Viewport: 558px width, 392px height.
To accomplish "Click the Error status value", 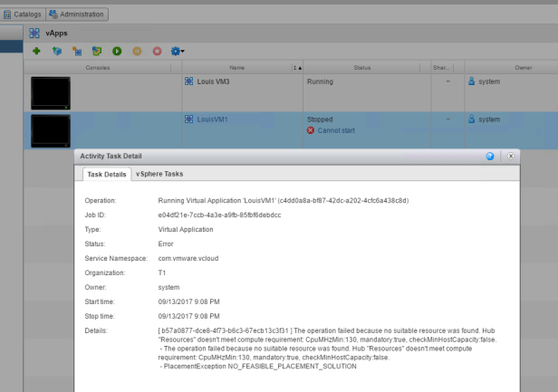I will (166, 244).
